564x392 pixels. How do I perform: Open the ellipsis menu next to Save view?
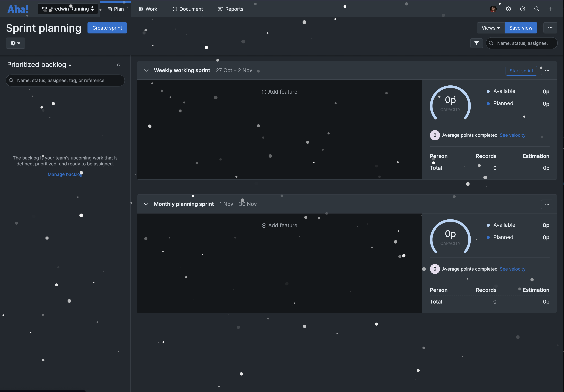(x=550, y=28)
